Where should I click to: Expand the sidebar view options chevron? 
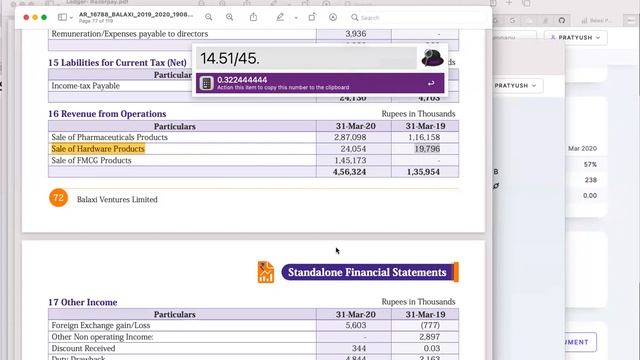click(x=71, y=18)
